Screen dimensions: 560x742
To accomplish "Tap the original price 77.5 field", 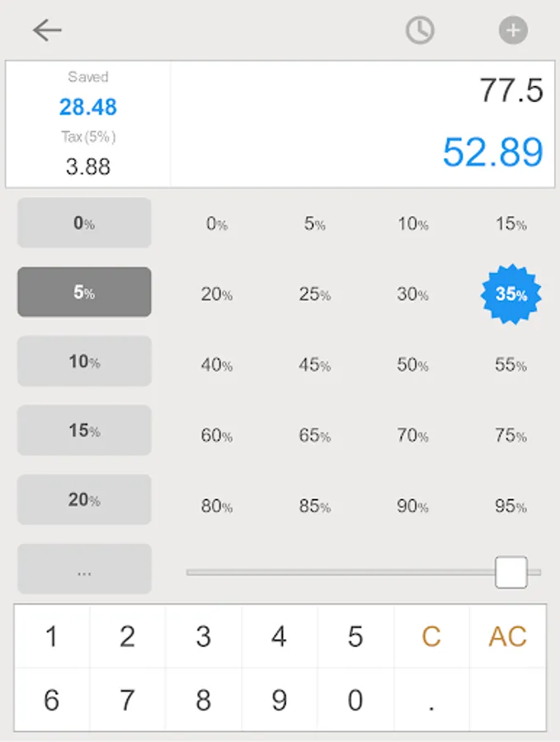I will [511, 91].
